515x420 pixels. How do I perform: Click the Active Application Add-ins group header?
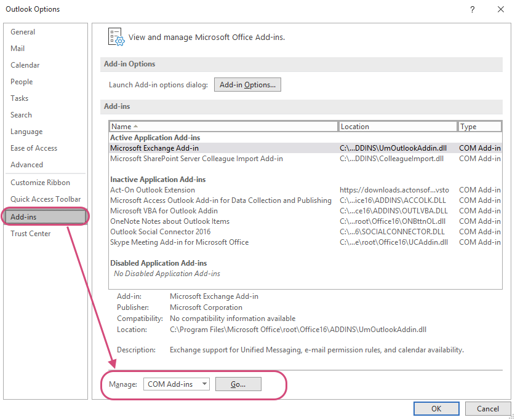click(x=155, y=138)
